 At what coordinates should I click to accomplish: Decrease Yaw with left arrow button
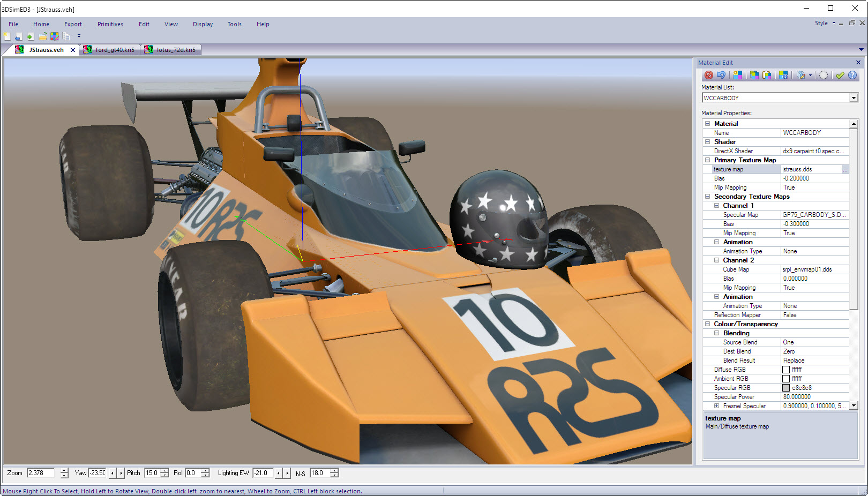coord(112,473)
